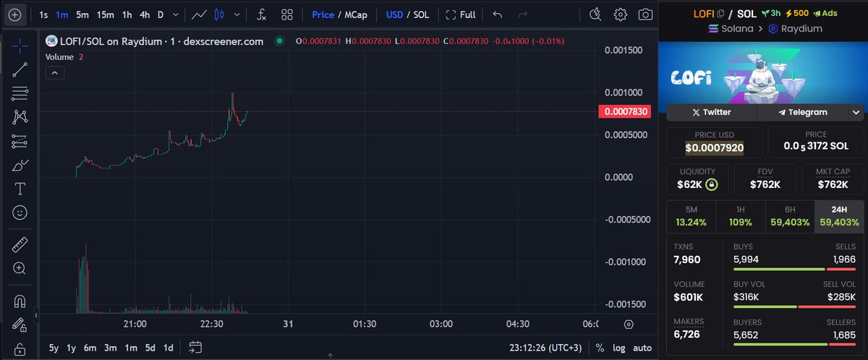The image size is (868, 360).
Task: Collapse the Volume indicator legend arrow
Action: click(x=55, y=72)
